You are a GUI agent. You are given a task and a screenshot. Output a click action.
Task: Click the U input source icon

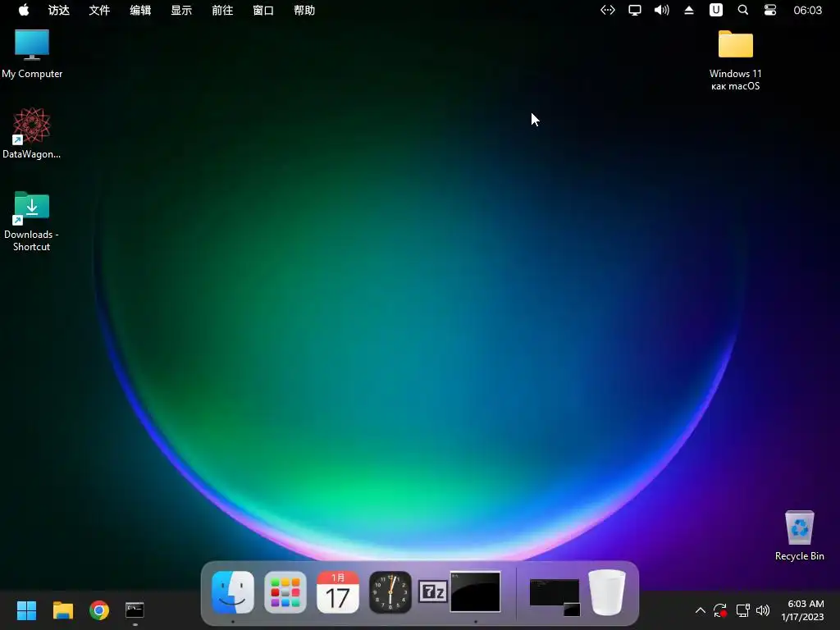tap(716, 10)
